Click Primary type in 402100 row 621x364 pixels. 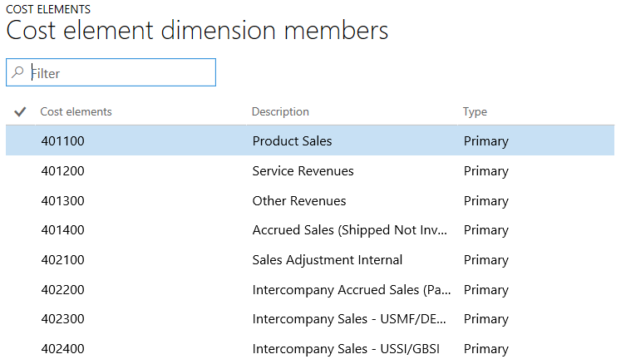pos(486,260)
